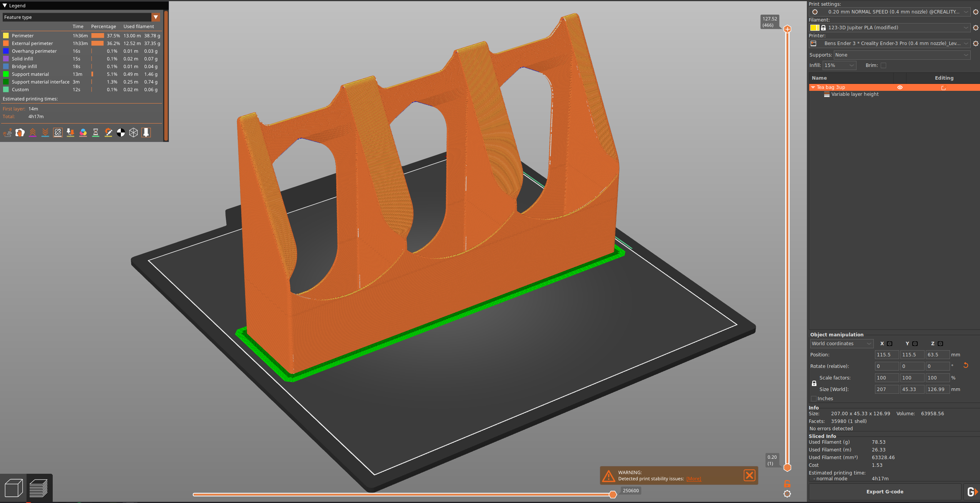Toggle X axis mirror button
Viewport: 980px width, 503px height.
pos(890,344)
